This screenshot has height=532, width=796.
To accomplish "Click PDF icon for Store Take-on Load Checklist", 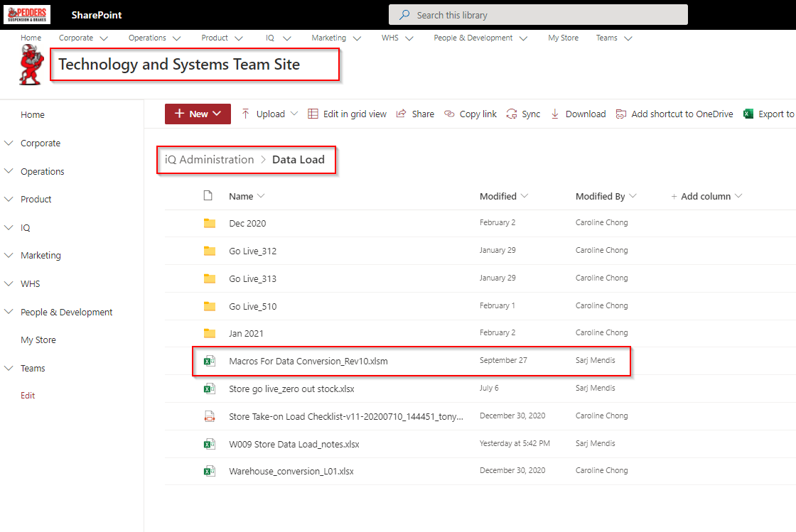I will point(209,416).
